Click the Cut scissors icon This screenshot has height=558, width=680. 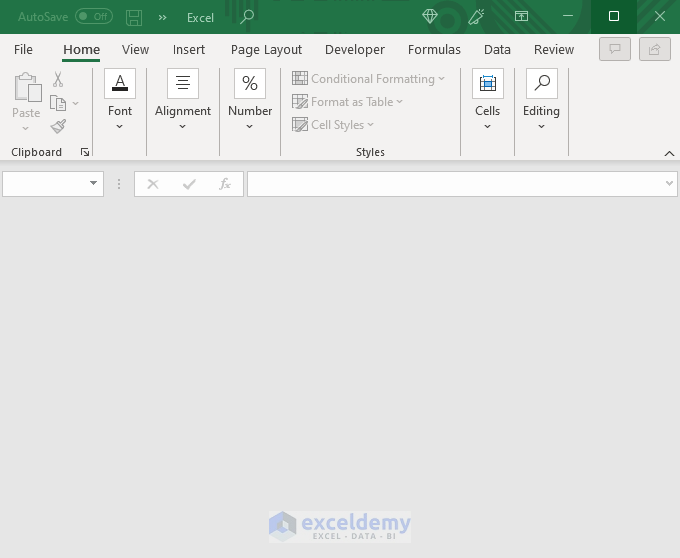[58, 79]
